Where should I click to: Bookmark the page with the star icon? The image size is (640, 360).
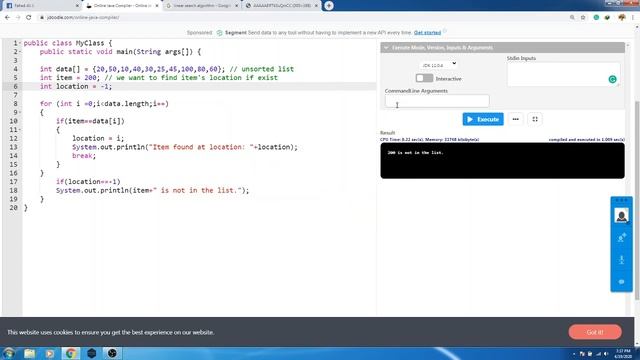(583, 18)
